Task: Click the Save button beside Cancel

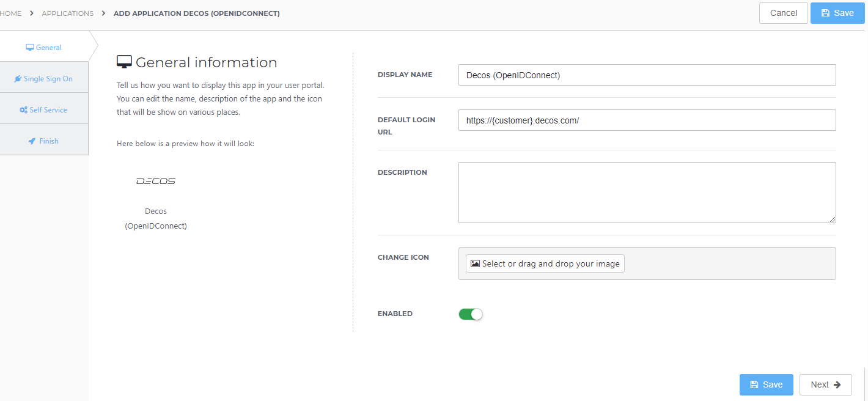Action: (837, 13)
